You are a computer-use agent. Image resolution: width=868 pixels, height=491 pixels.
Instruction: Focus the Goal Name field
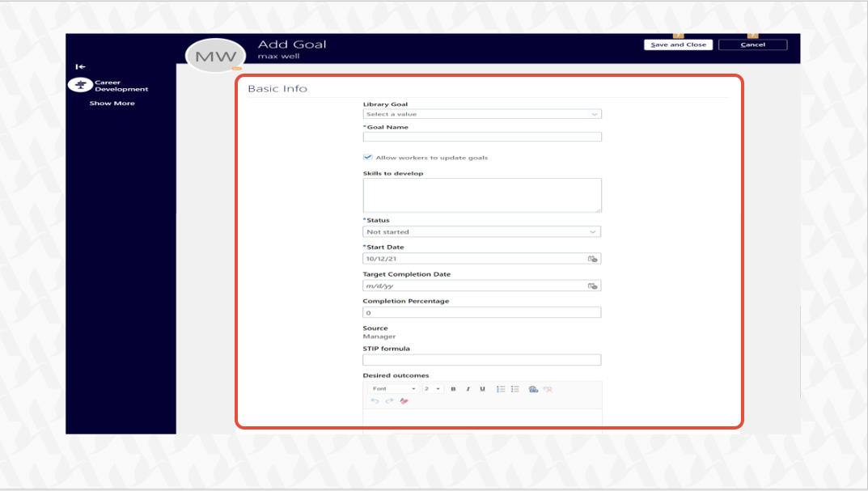482,137
